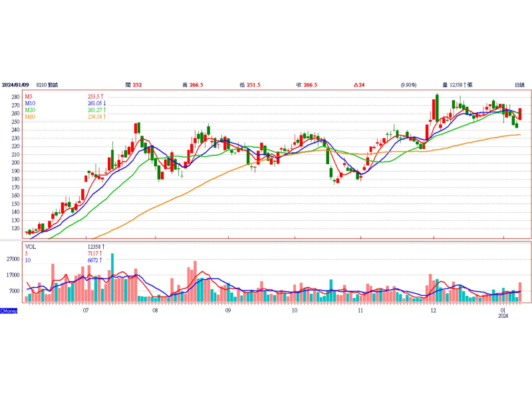This screenshot has width=532, height=399.
Task: Select the M5 moving average legend
Action: coord(30,97)
